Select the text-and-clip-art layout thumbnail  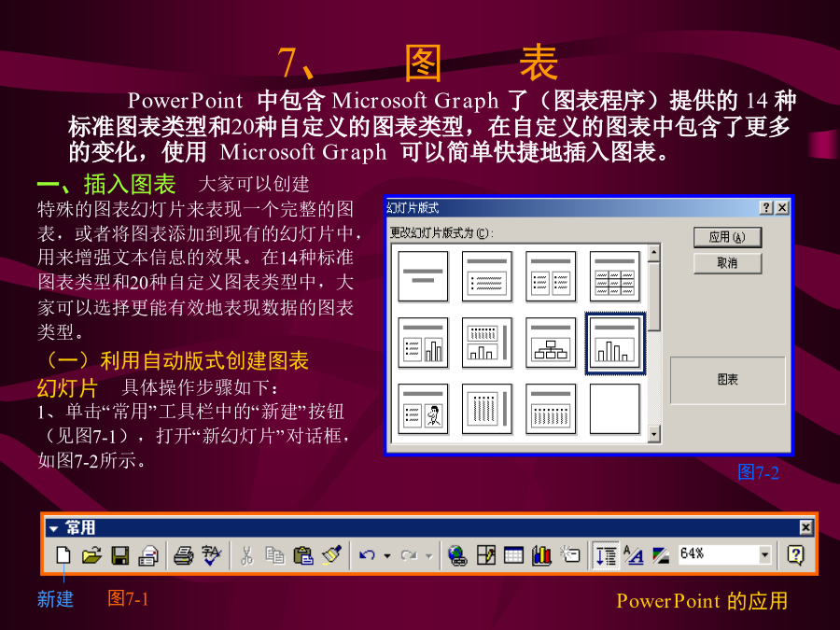[423, 409]
